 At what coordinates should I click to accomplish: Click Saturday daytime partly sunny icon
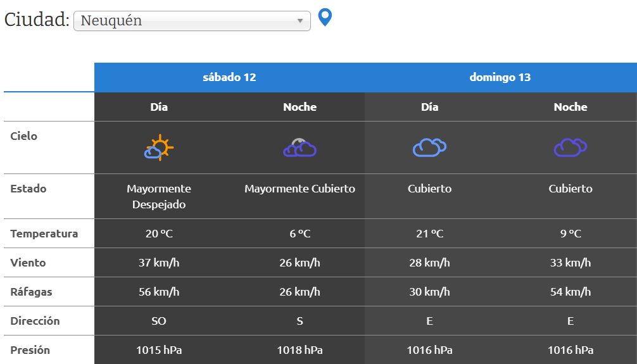[159, 147]
